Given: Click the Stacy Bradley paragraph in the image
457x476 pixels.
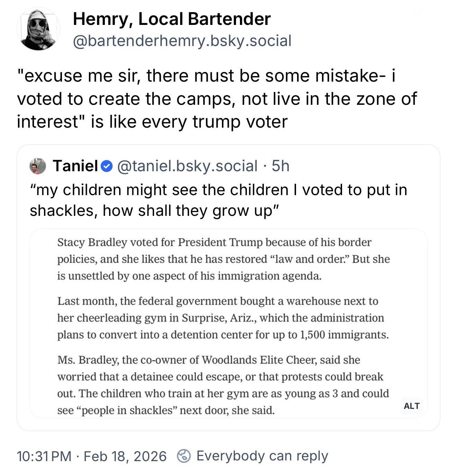Looking at the screenshot, I should (x=223, y=259).
